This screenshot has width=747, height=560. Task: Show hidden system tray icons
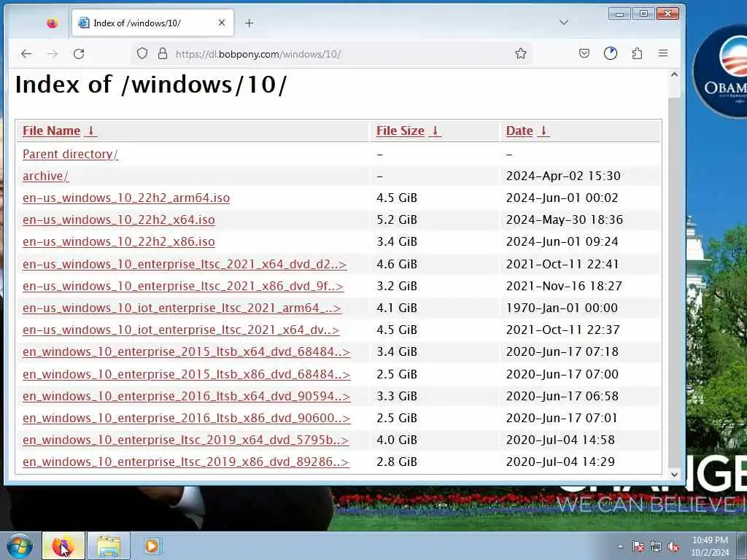(x=620, y=546)
